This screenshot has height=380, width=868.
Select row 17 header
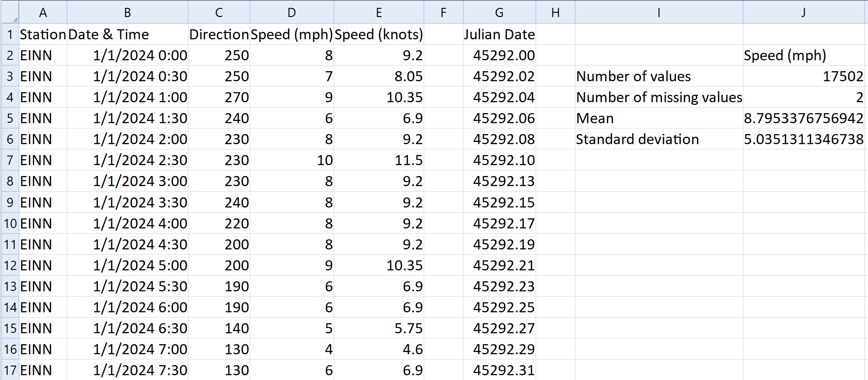10,370
